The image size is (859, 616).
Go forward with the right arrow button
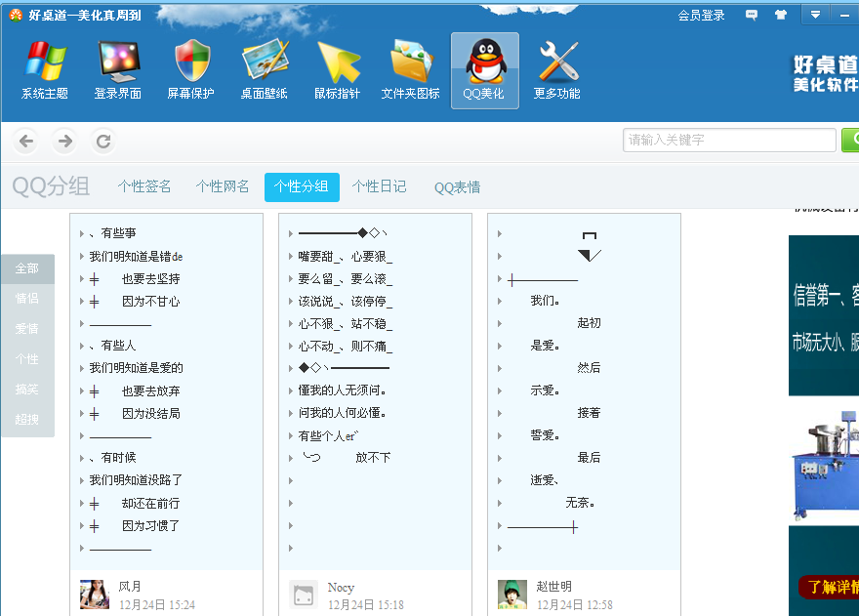(x=65, y=142)
